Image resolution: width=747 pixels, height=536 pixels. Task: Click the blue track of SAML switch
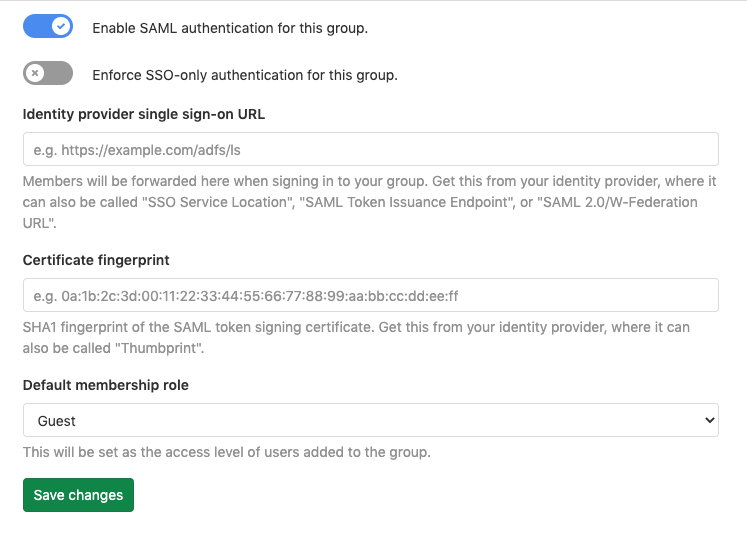tap(36, 27)
